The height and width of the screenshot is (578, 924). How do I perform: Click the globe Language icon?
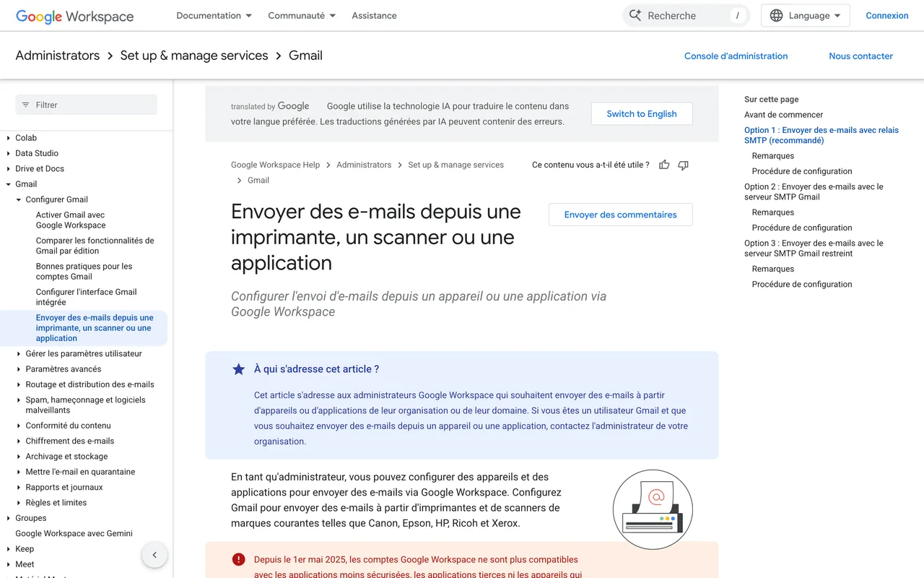coord(776,15)
